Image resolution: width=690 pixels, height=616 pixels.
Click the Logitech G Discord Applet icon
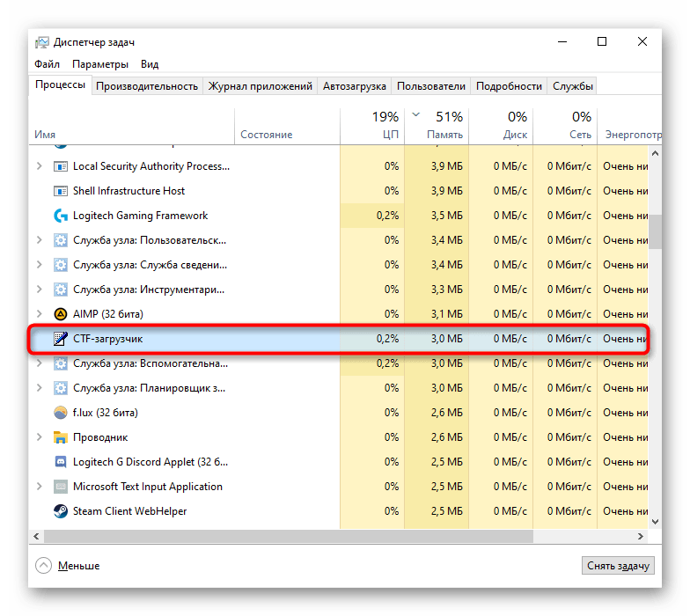pos(60,462)
